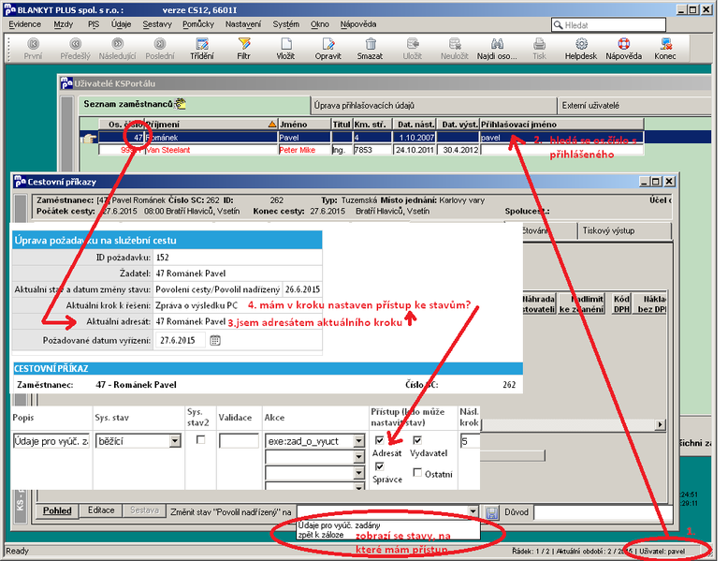Sort by Přihlašovací jméno column header
The image size is (728, 561).
(x=561, y=125)
